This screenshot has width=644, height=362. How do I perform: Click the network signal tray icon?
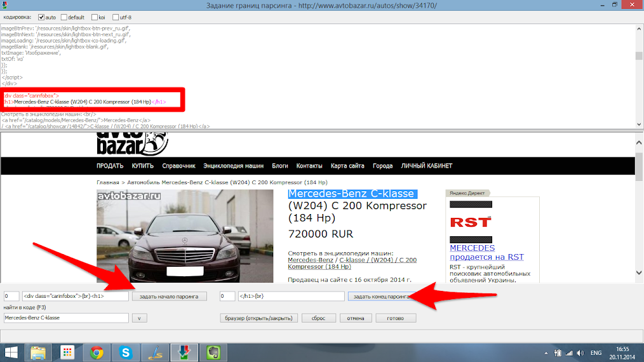[569, 353]
